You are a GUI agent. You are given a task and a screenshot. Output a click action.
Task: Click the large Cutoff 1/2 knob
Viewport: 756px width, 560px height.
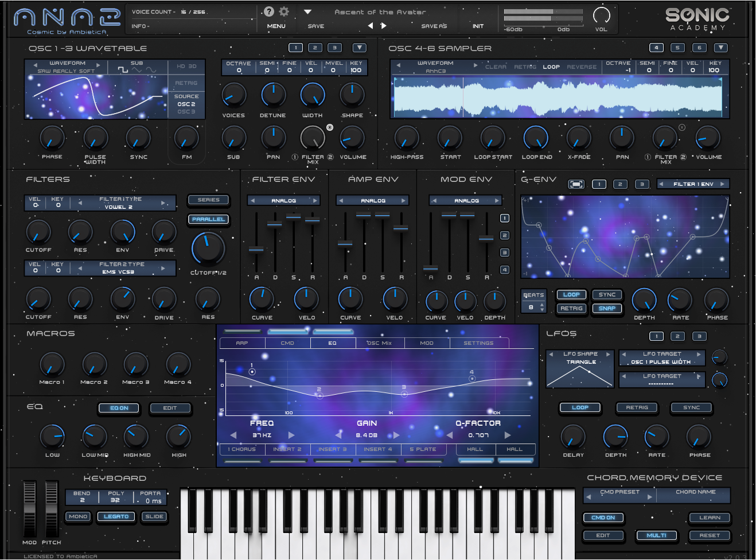[x=208, y=248]
